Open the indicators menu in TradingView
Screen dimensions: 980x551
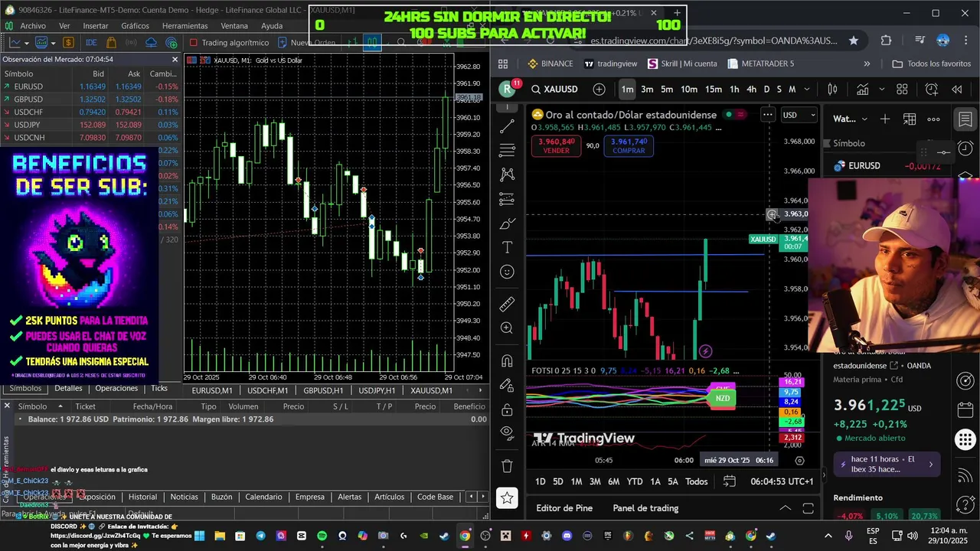tap(862, 90)
